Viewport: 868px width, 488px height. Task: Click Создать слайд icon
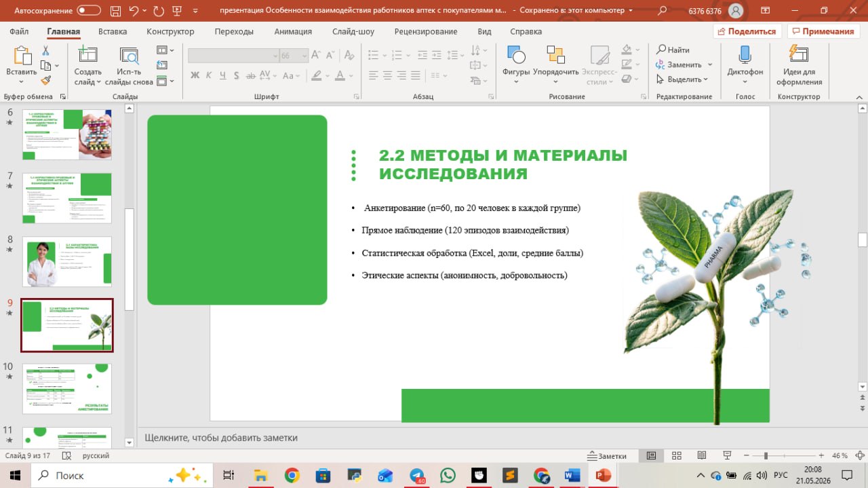point(87,56)
